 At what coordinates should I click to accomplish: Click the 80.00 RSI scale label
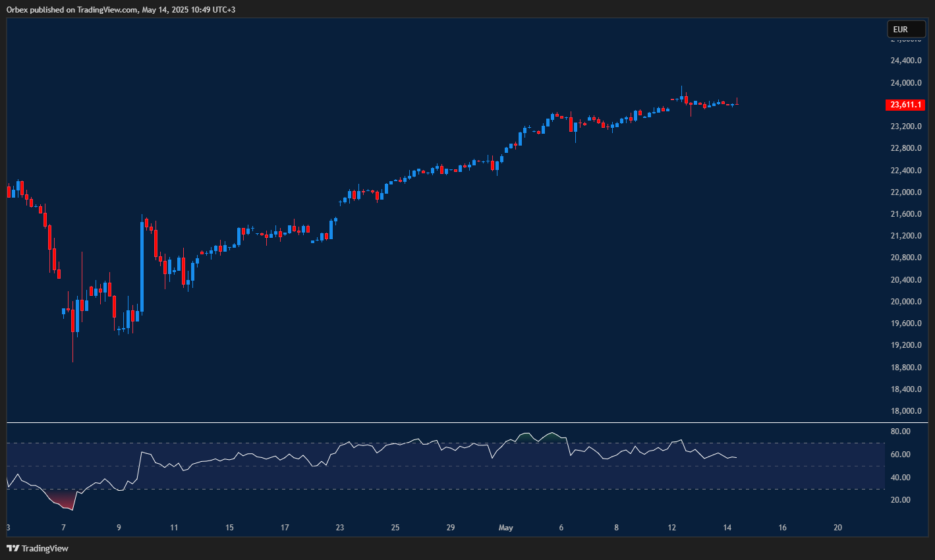pyautogui.click(x=900, y=432)
